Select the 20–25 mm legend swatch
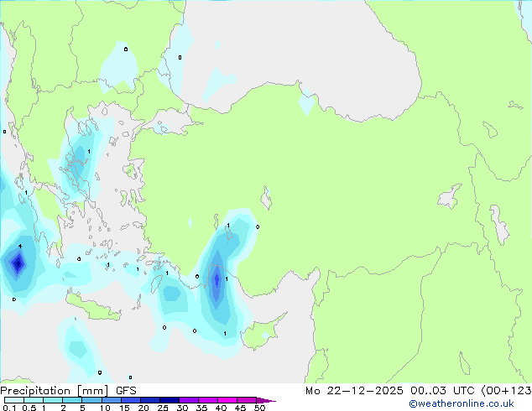532x411 pixels. [149, 400]
